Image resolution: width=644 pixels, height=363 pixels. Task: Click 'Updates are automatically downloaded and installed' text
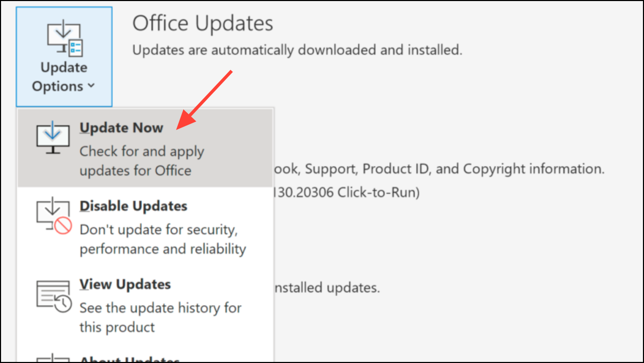coord(297,50)
